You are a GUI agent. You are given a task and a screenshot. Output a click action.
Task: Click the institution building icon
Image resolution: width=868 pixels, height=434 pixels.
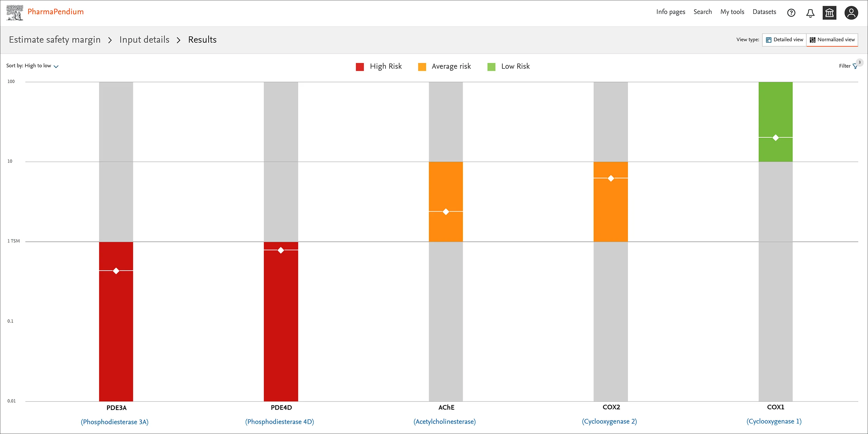829,13
